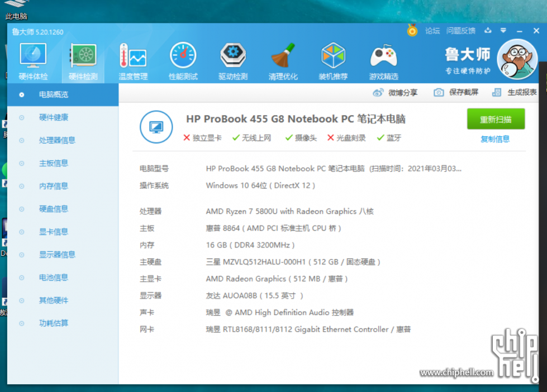Screen dimensions: 547x392
Task: Click AMD Radeon Graphics 512 MB value
Action: (277, 279)
